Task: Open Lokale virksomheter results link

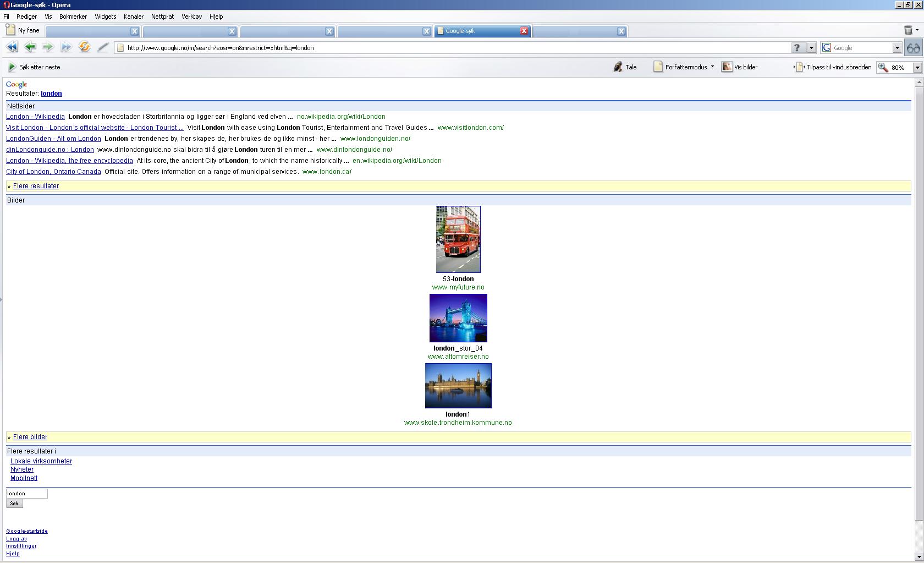Action: 41,461
